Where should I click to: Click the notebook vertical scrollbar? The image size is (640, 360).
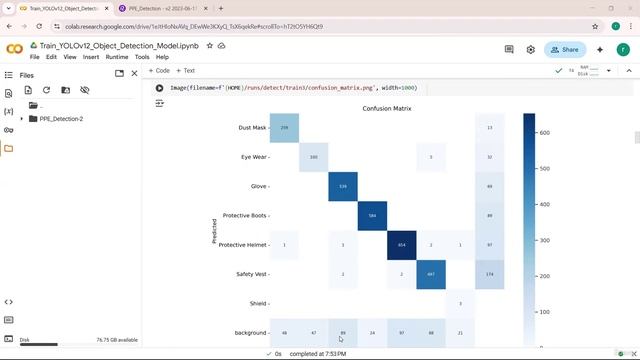pos(637,138)
